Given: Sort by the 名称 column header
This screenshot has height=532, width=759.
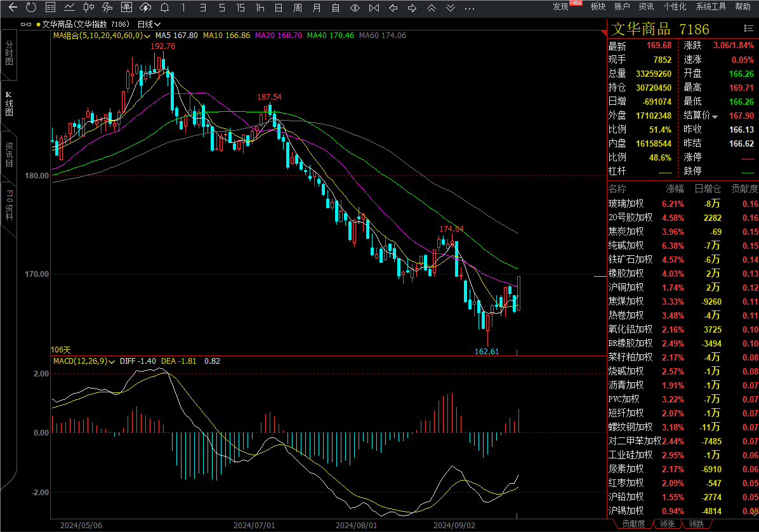Looking at the screenshot, I should pyautogui.click(x=617, y=189).
